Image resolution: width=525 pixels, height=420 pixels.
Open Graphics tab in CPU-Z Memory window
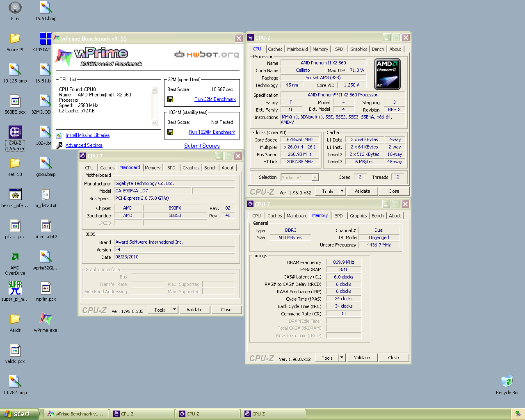tap(358, 216)
